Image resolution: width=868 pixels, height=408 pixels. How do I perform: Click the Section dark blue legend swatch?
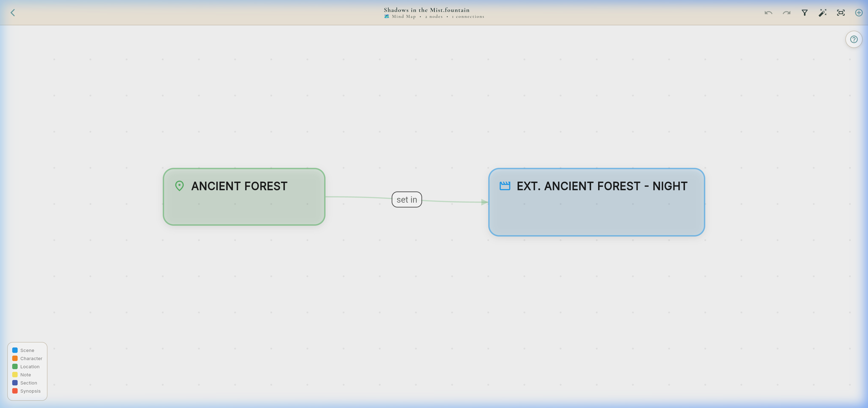click(x=15, y=383)
